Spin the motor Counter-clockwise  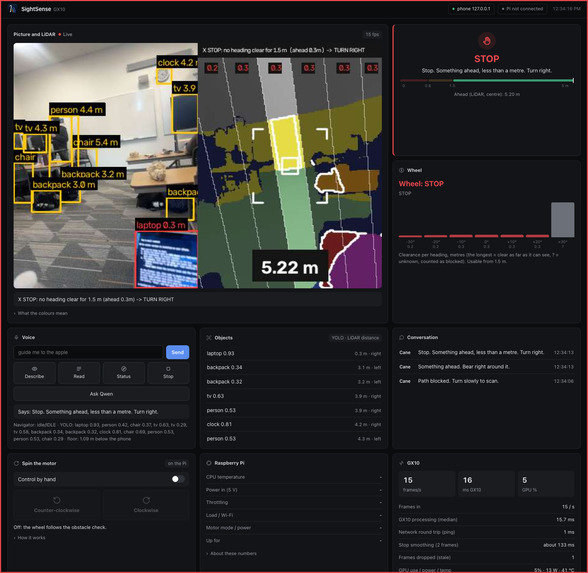pos(57,504)
